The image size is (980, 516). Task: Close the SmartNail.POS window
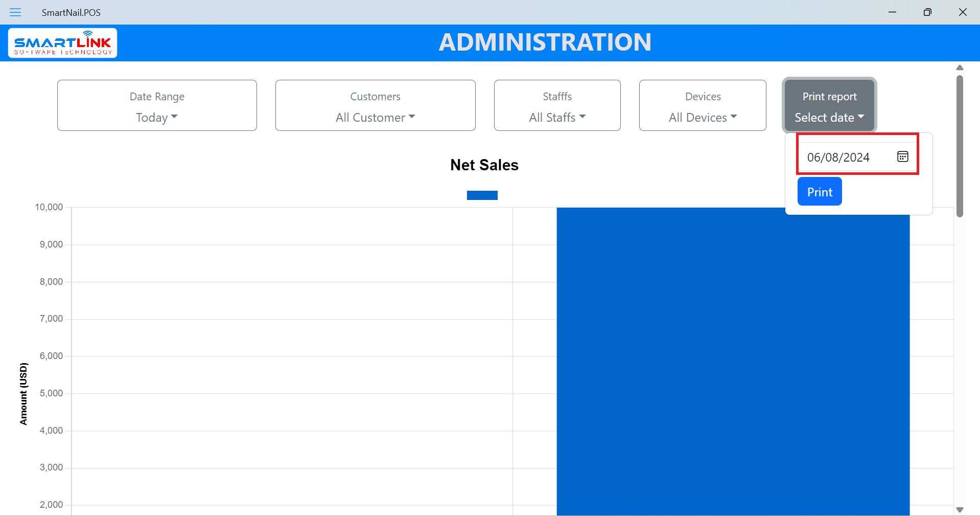click(x=962, y=12)
